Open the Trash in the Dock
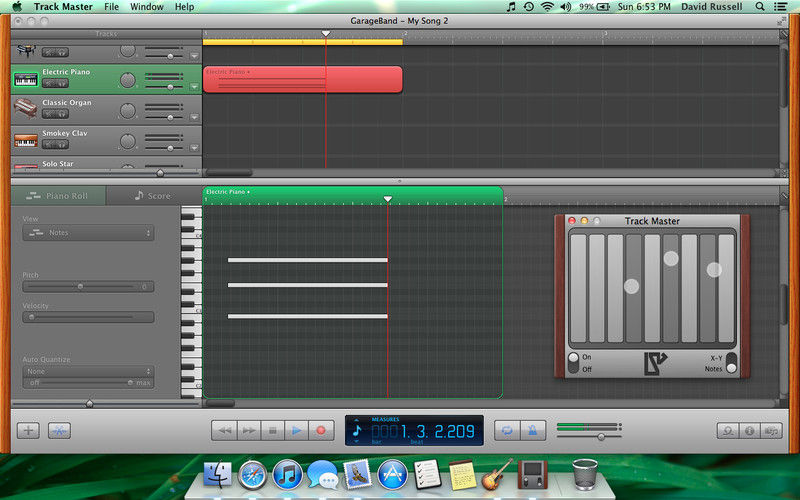The height and width of the screenshot is (500, 800). click(x=585, y=474)
